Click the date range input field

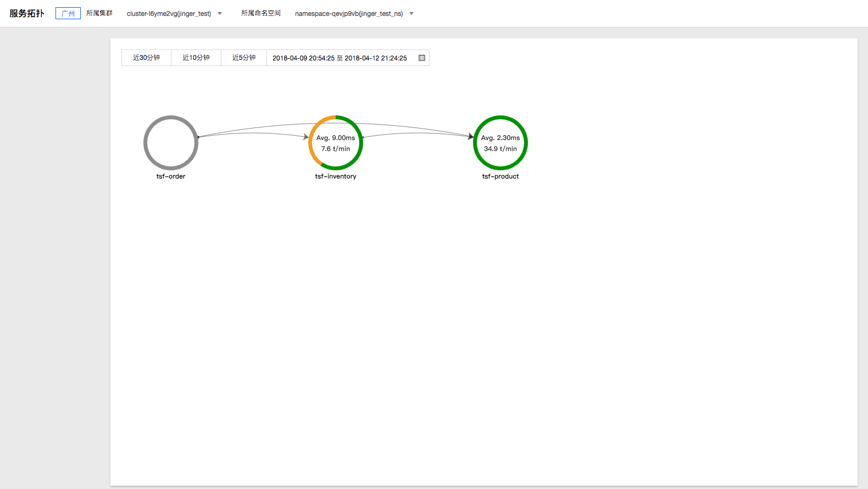click(x=340, y=58)
